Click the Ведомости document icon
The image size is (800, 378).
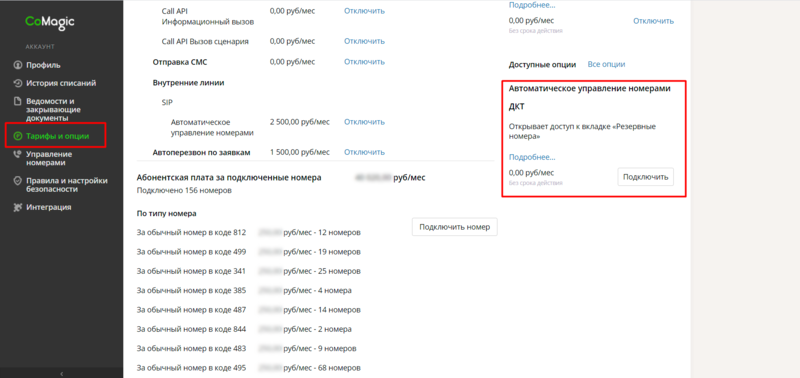tap(17, 101)
